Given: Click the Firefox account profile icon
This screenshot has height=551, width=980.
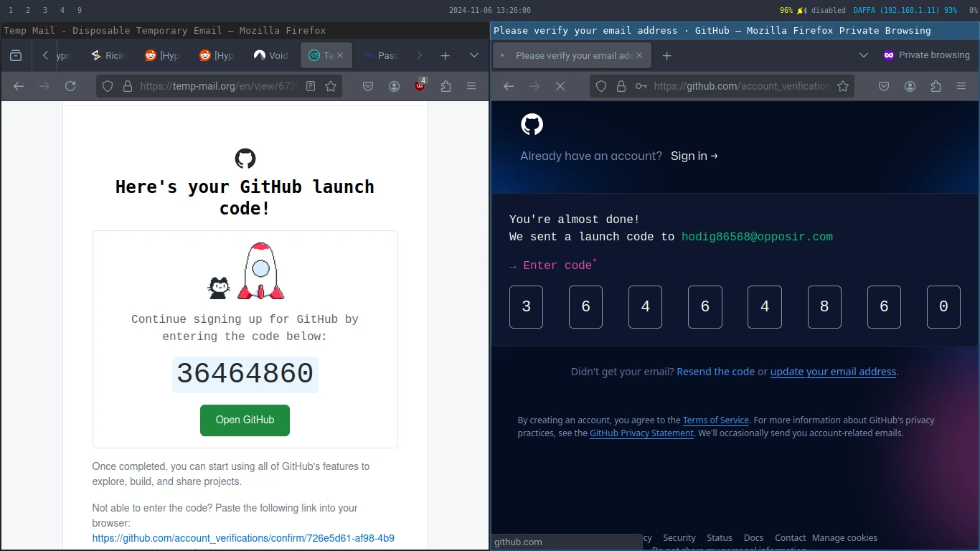Looking at the screenshot, I should pyautogui.click(x=394, y=85).
